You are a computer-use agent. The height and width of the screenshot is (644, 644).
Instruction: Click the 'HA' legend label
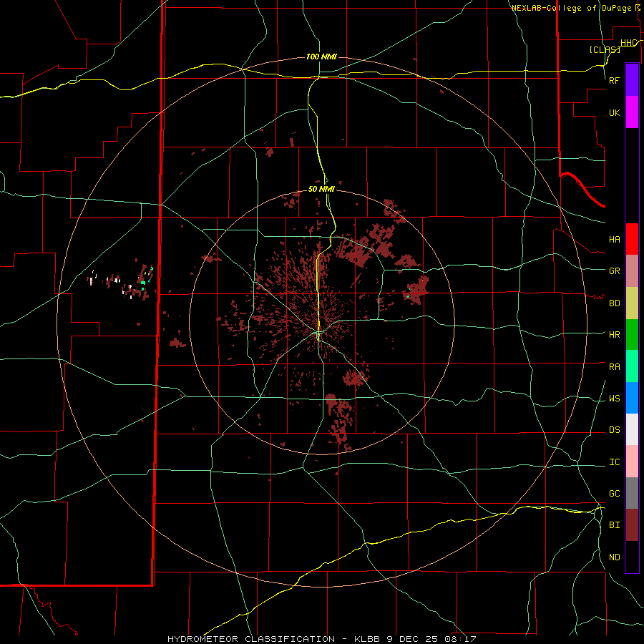tap(614, 240)
